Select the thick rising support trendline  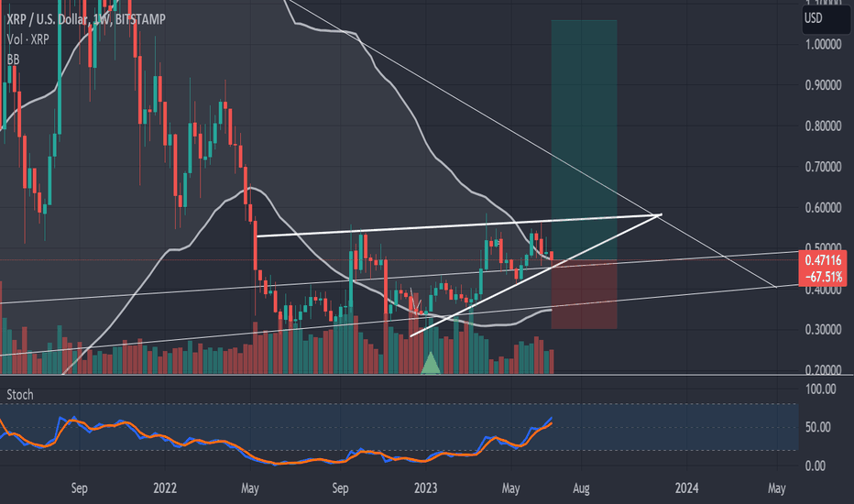[x=535, y=276]
